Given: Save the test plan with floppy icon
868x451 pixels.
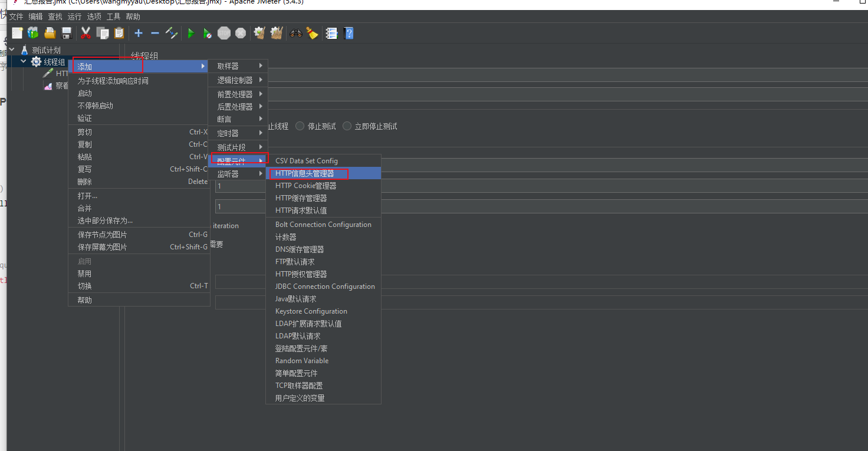Looking at the screenshot, I should click(x=67, y=34).
